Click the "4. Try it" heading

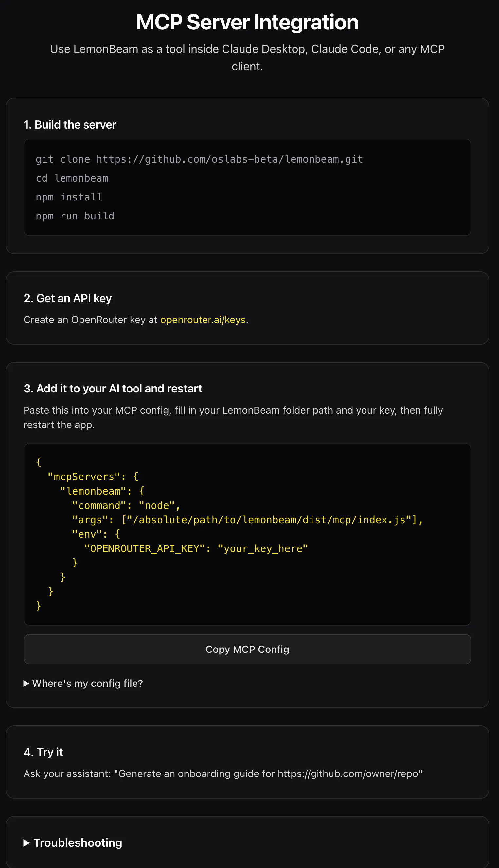click(43, 752)
